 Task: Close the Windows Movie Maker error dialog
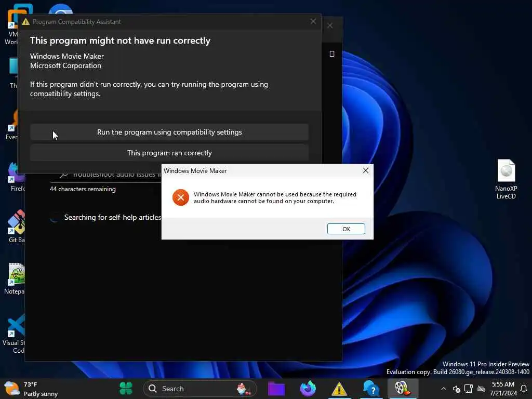[365, 170]
